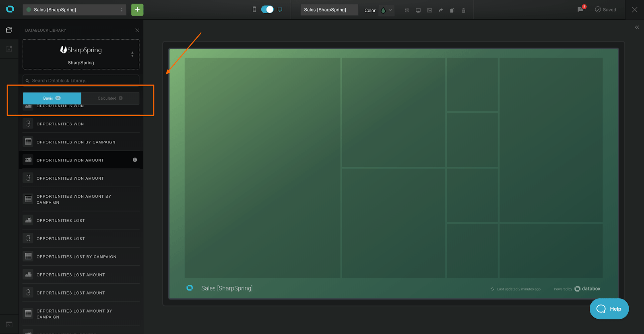
Task: Click the Last updated 2 minutes ago text
Action: coord(518,289)
